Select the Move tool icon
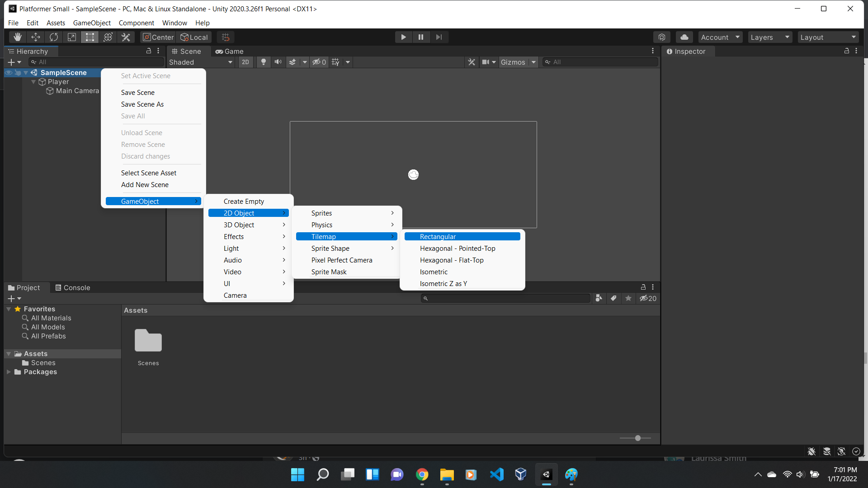868x488 pixels. [x=35, y=37]
